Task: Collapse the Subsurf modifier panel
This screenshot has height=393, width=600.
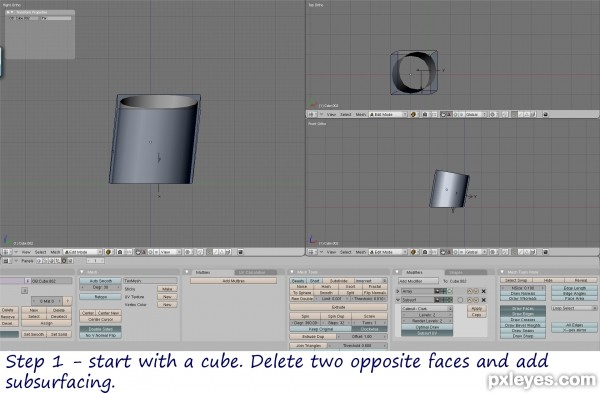Action: click(x=398, y=300)
